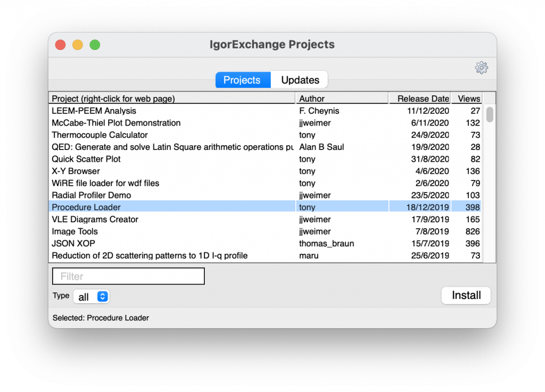
Task: Click release date 18/12/2019
Action: coord(427,207)
